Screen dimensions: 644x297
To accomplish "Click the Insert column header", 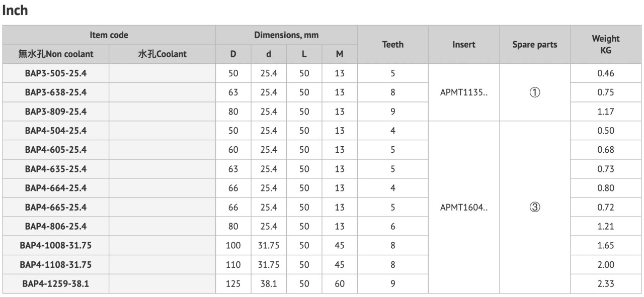I will tap(464, 44).
